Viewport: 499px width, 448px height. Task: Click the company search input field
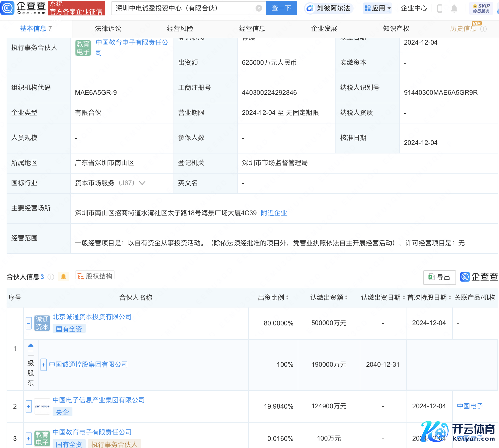[x=185, y=8]
